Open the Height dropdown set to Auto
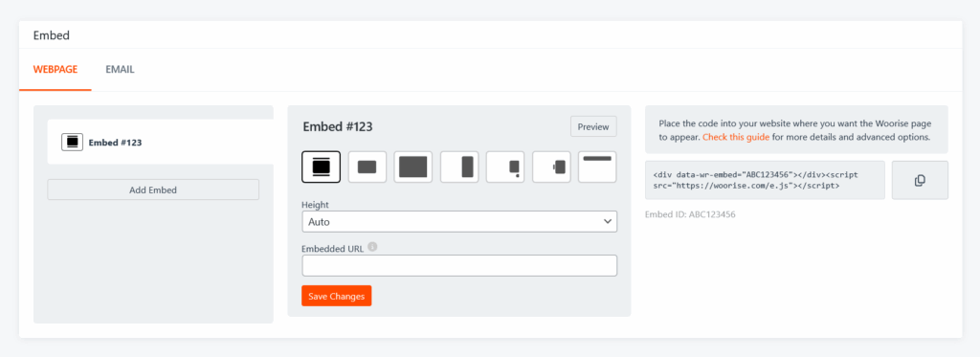Image resolution: width=980 pixels, height=357 pixels. 459,221
